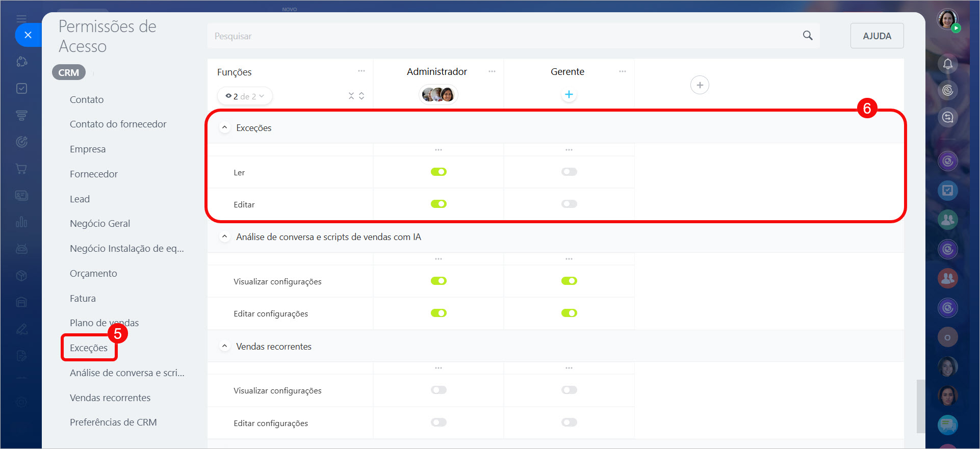This screenshot has width=980, height=449.
Task: Toggle Vendas recorrentes Editar configurações for Gerente
Action: [569, 422]
